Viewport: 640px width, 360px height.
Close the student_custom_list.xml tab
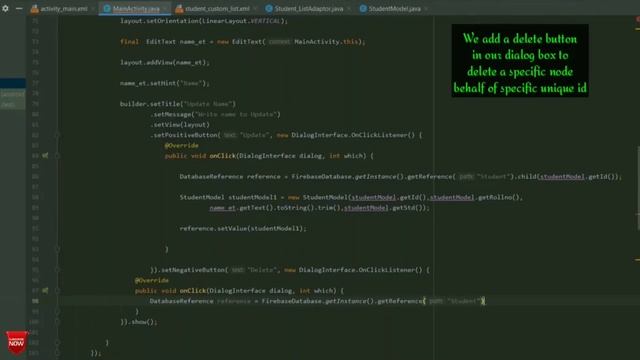click(255, 9)
